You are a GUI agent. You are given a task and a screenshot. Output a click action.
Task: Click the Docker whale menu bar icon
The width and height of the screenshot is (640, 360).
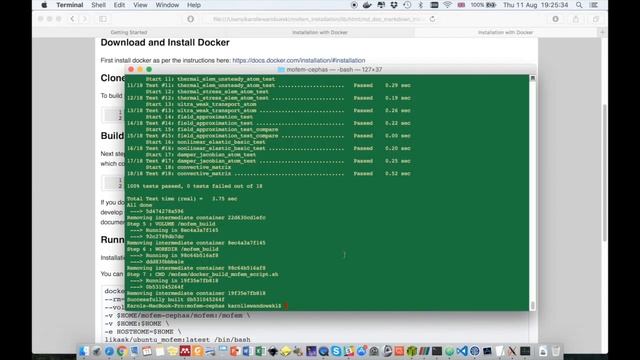click(367, 5)
